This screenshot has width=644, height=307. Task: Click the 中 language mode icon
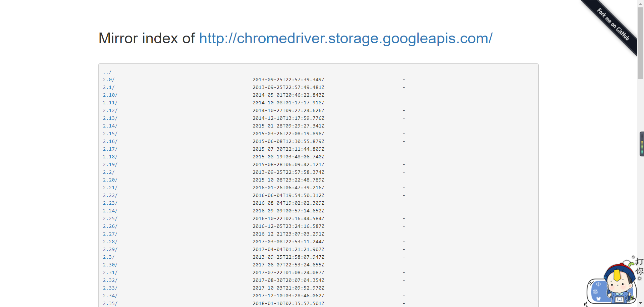pyautogui.click(x=598, y=285)
